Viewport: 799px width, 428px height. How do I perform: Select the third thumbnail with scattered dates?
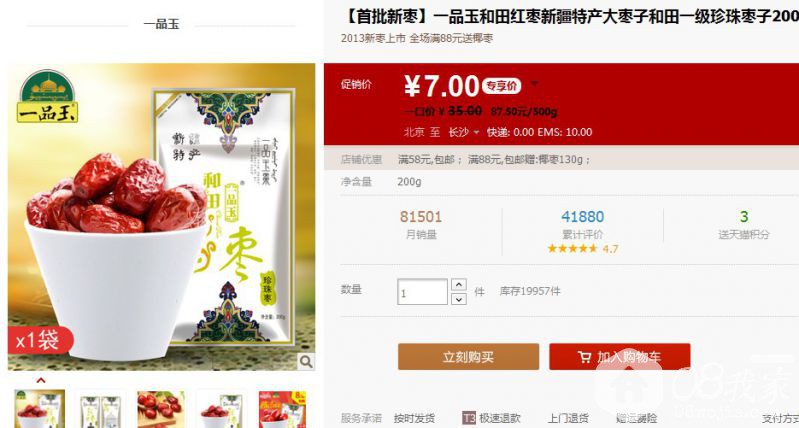click(x=161, y=409)
